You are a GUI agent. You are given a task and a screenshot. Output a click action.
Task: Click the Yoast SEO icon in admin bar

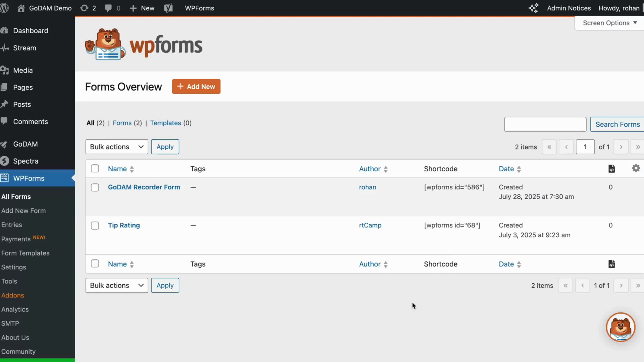coord(169,8)
